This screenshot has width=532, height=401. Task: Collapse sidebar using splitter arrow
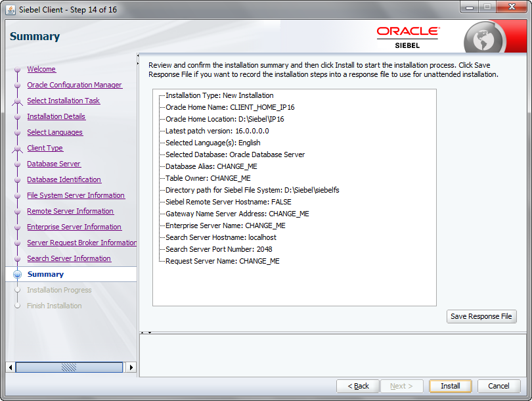(138, 55)
